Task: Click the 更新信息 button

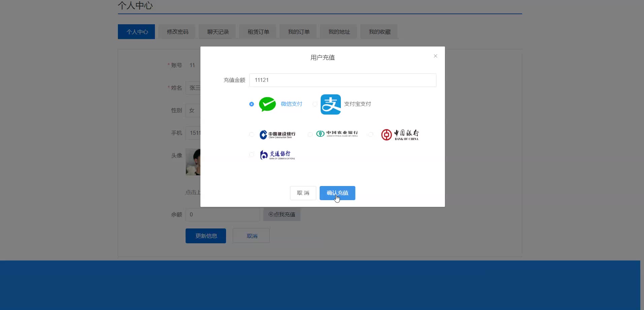Action: coord(206,236)
